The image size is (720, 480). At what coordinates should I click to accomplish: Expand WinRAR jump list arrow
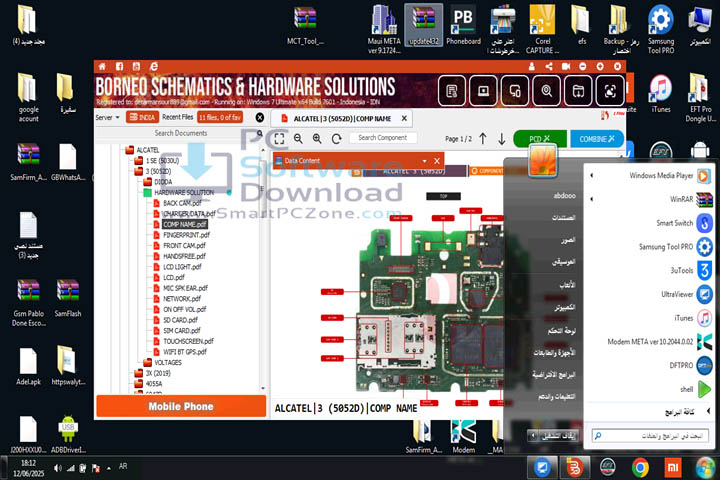(x=591, y=199)
